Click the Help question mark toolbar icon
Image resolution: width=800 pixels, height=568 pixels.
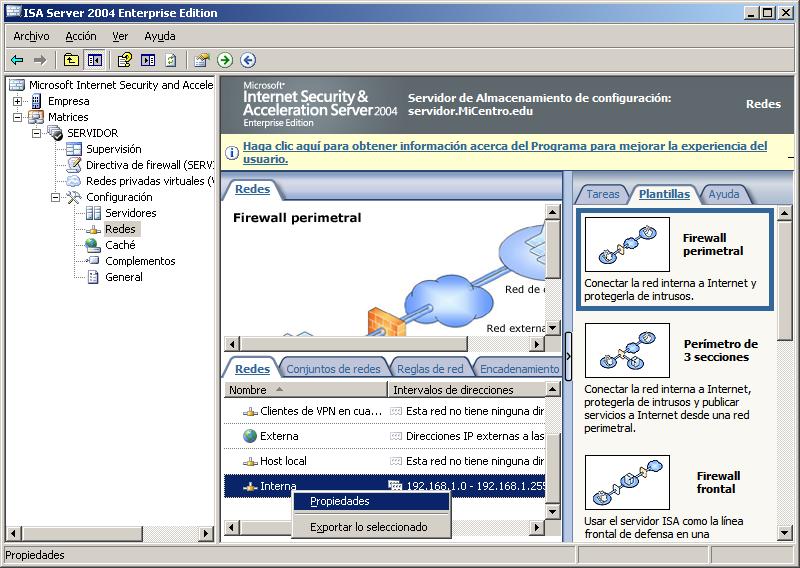tap(124, 60)
